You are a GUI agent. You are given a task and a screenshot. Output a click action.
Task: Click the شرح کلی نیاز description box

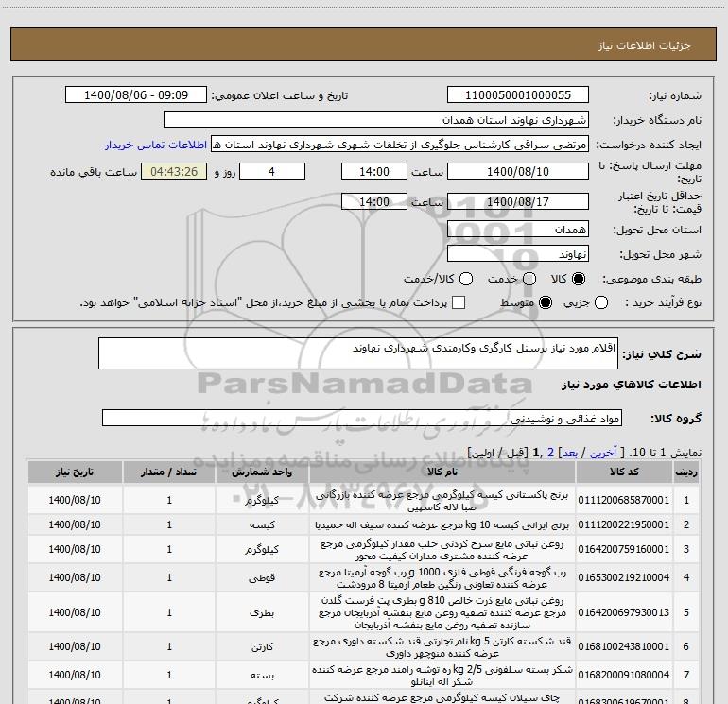(358, 353)
